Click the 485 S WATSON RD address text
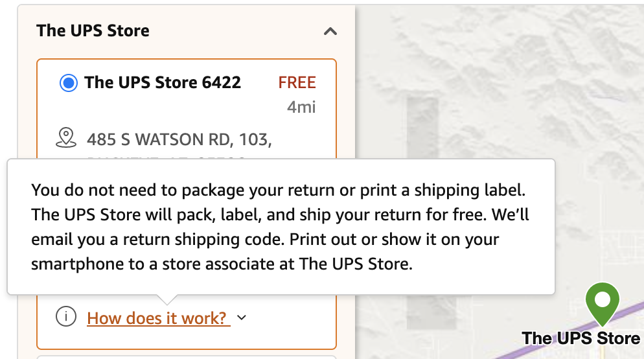The height and width of the screenshot is (359, 644). pyautogui.click(x=179, y=139)
